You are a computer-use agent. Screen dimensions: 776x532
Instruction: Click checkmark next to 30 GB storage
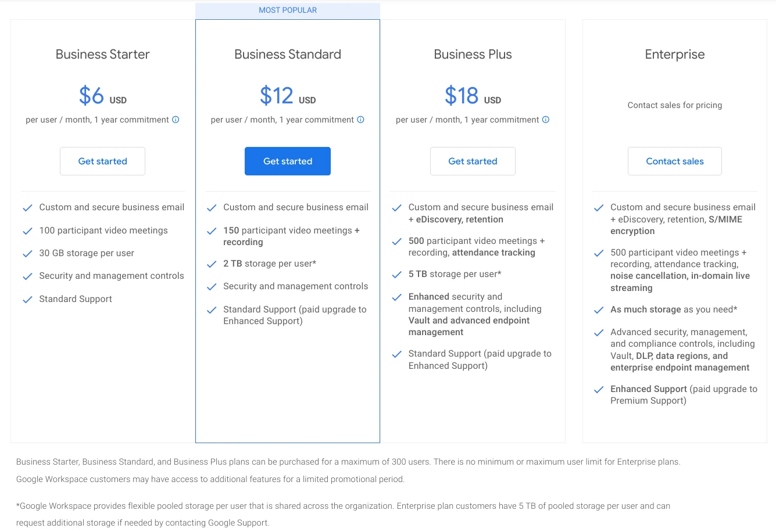(27, 254)
